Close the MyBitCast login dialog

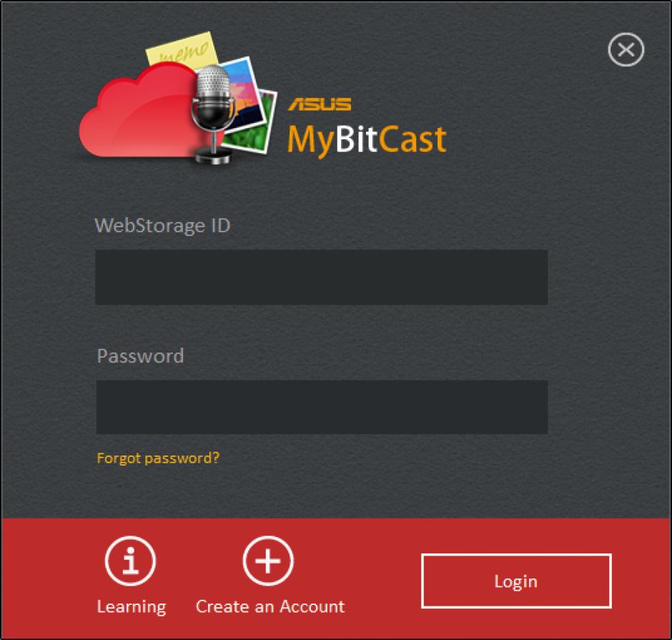point(626,49)
